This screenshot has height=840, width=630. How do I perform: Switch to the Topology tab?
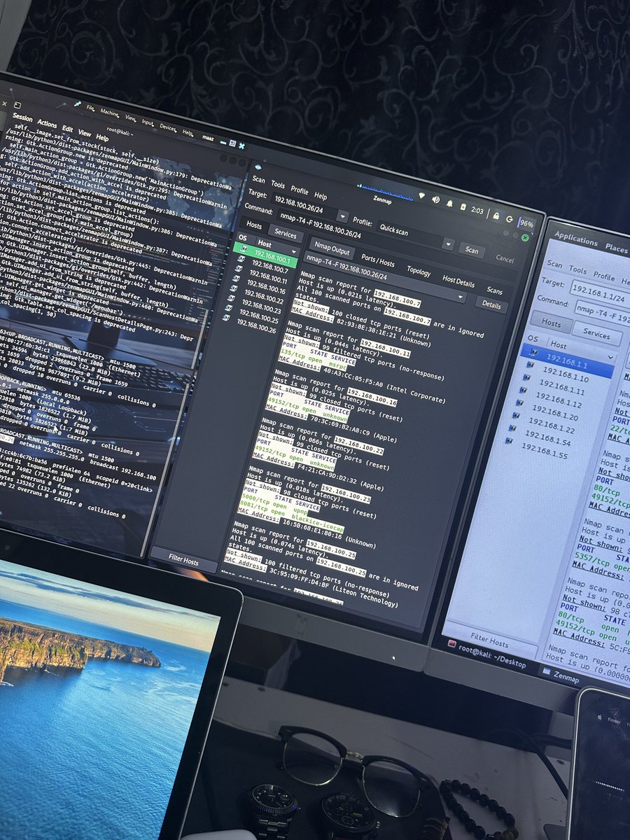click(x=419, y=271)
